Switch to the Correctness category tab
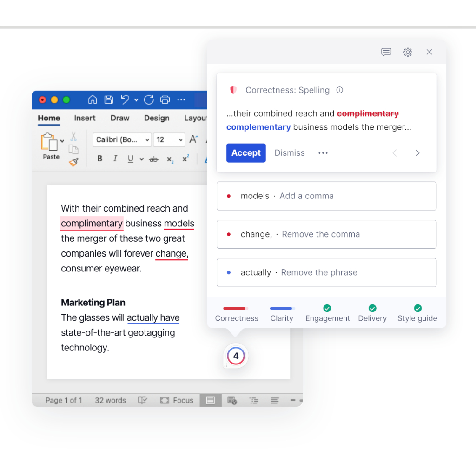This screenshot has width=476, height=476. (x=237, y=314)
